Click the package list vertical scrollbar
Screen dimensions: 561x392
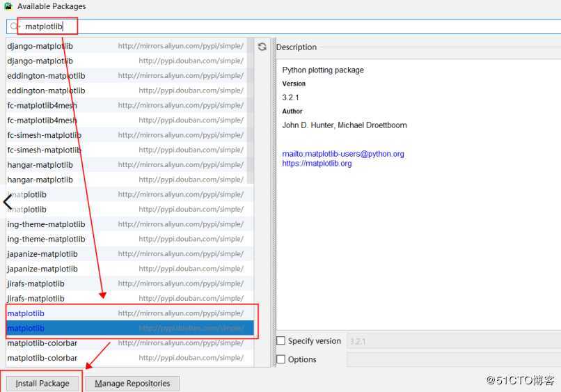[x=250, y=111]
